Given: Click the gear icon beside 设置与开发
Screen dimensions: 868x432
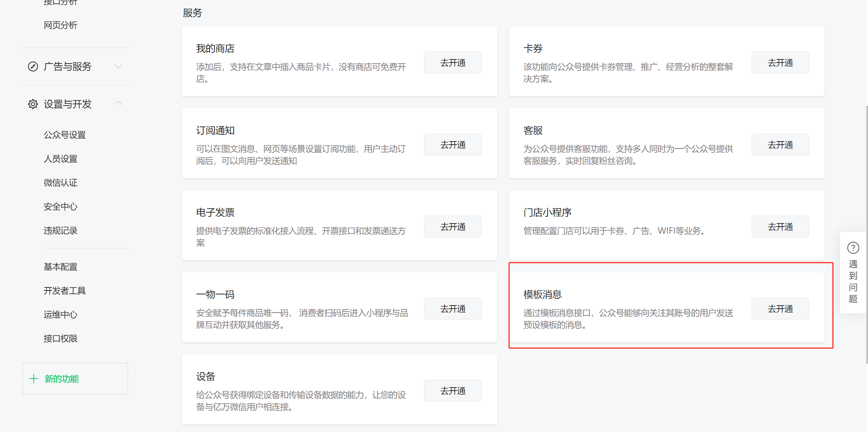Looking at the screenshot, I should click(x=33, y=104).
